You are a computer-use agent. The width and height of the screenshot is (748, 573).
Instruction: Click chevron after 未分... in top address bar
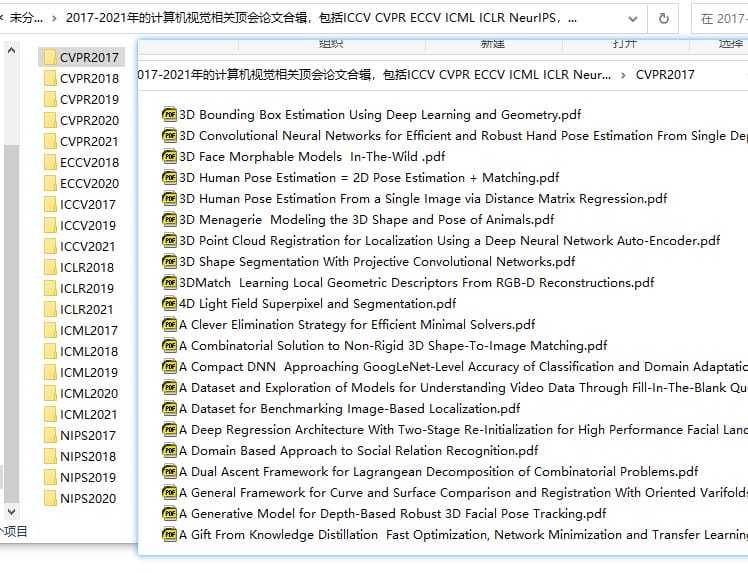click(x=54, y=19)
